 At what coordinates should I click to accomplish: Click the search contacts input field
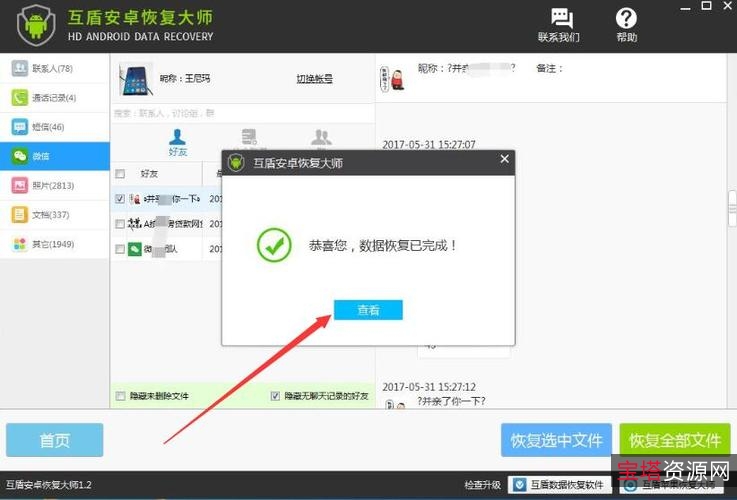coord(243,113)
